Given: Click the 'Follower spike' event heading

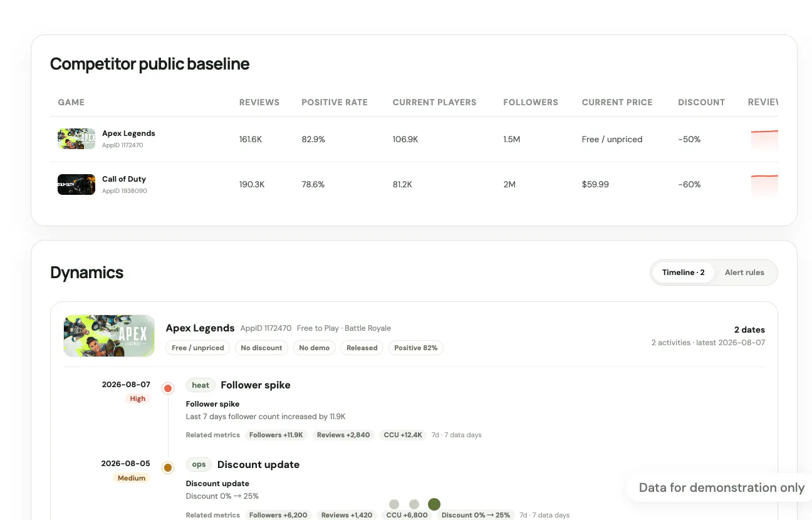Looking at the screenshot, I should pos(256,385).
